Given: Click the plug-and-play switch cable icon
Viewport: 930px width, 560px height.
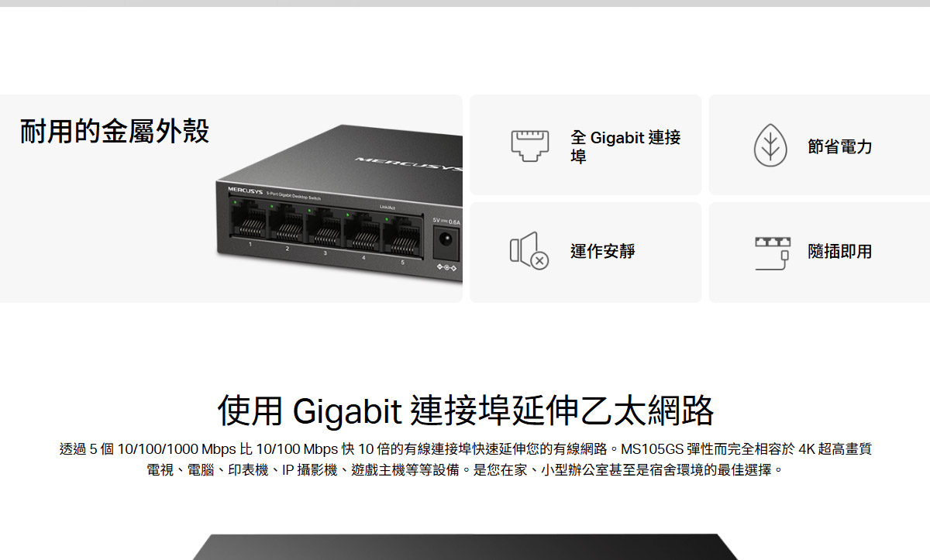Looking at the screenshot, I should point(772,253).
